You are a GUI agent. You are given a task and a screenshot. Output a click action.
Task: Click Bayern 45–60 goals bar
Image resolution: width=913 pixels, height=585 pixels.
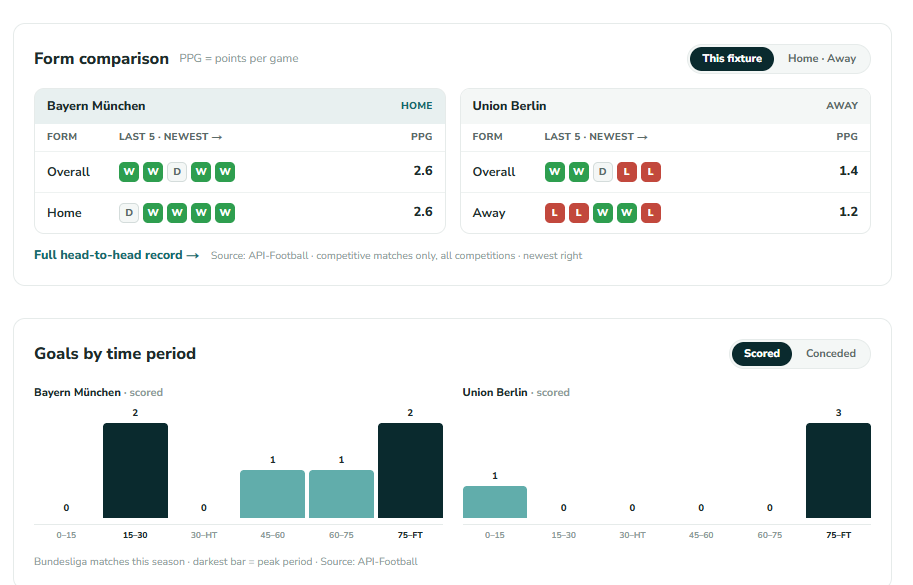point(273,494)
